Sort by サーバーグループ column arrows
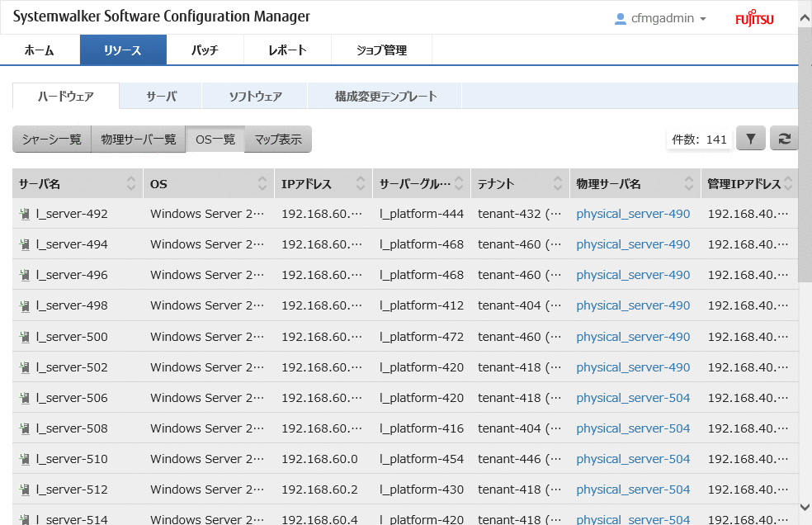This screenshot has width=812, height=525. pos(459,183)
